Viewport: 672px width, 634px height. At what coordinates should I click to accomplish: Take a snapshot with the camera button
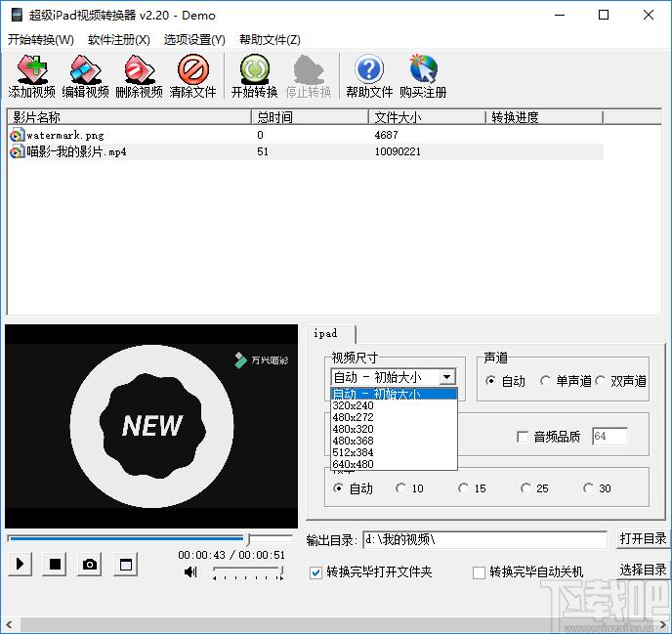pos(90,565)
